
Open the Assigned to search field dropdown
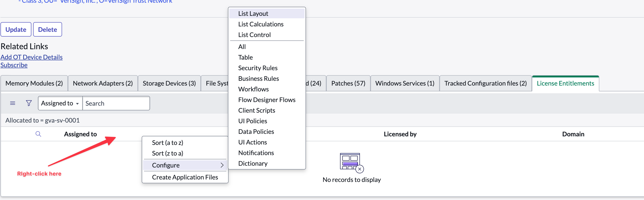pos(60,103)
